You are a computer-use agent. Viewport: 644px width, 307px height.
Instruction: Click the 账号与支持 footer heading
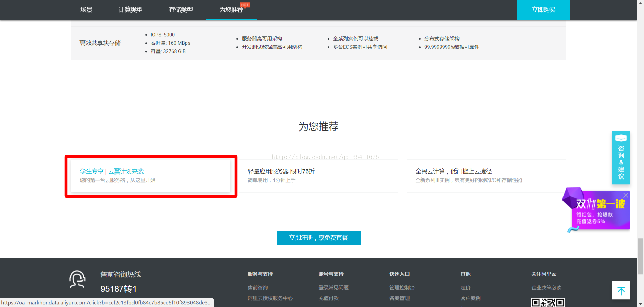[x=331, y=274]
